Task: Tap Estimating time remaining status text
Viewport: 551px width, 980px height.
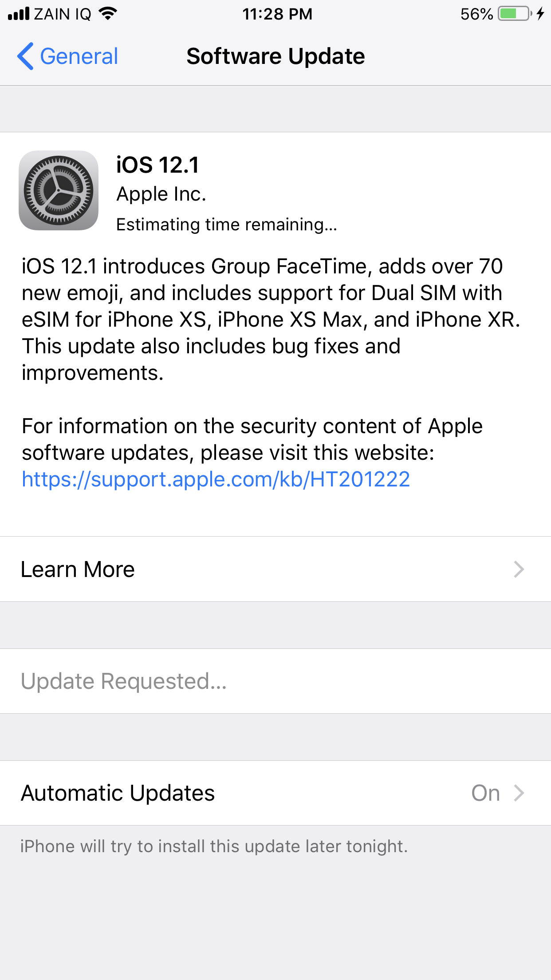Action: click(227, 225)
